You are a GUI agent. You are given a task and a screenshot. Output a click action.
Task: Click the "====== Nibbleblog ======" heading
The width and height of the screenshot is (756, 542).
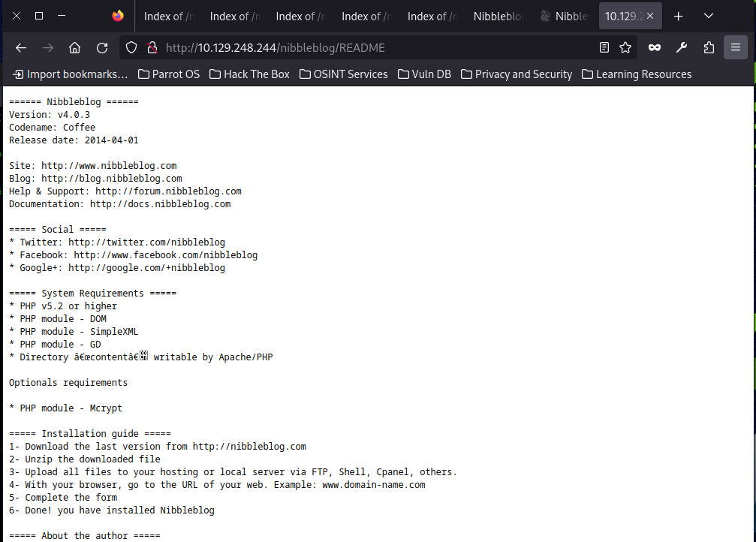click(74, 102)
